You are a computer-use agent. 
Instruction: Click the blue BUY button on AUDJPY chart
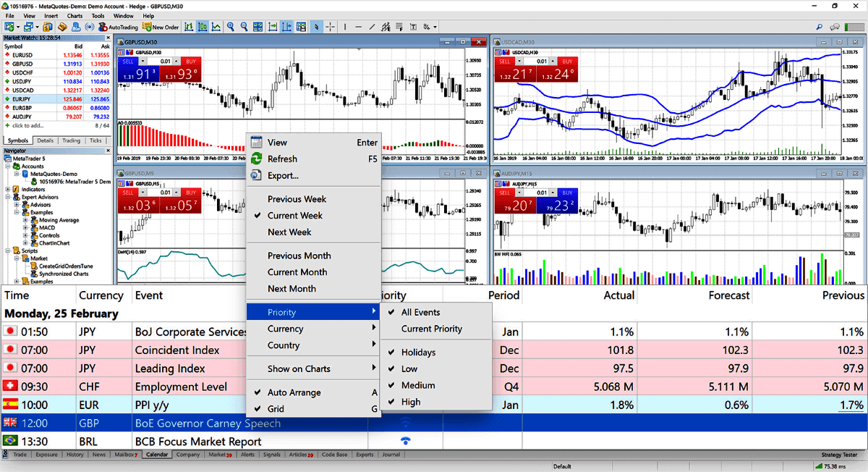point(567,193)
